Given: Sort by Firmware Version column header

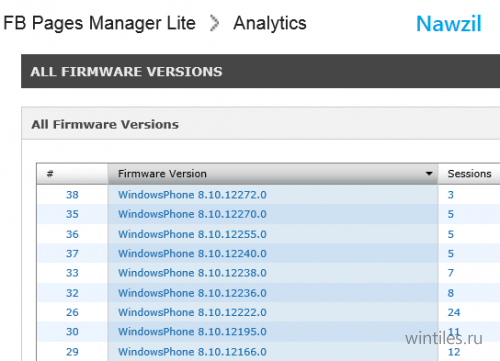Looking at the screenshot, I should pyautogui.click(x=272, y=174).
